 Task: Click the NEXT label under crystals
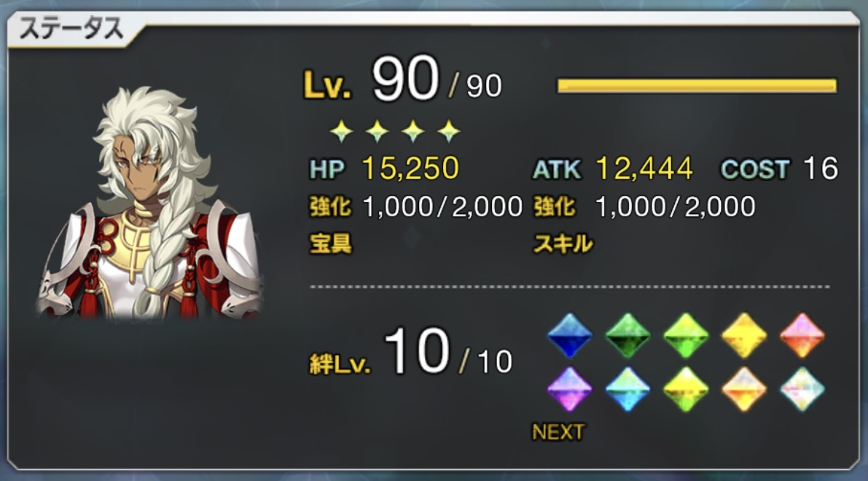(x=558, y=431)
